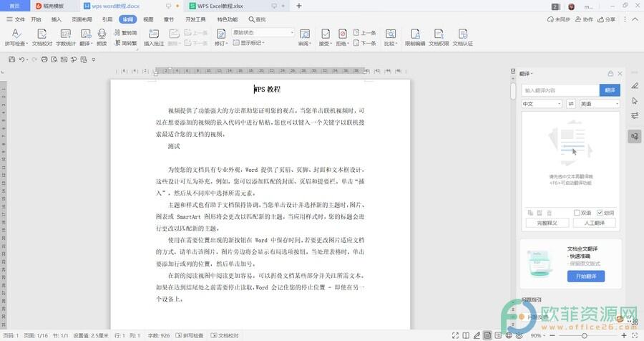This screenshot has height=341, width=644.
Task: Open the 显示标记 show markup dropdown
Action: 248,43
